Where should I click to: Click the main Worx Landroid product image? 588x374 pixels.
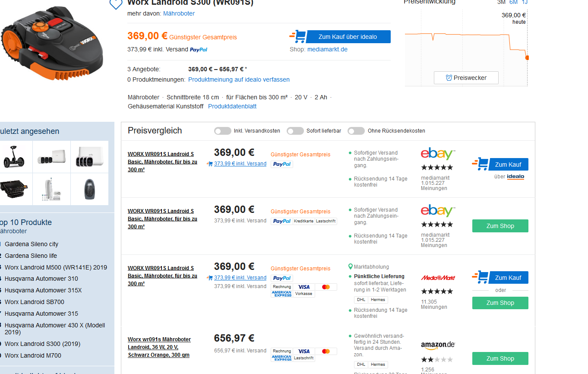click(53, 42)
